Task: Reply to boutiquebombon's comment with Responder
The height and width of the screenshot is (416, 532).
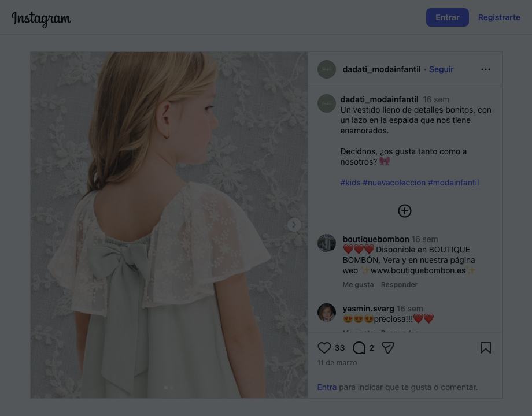Action: (399, 285)
